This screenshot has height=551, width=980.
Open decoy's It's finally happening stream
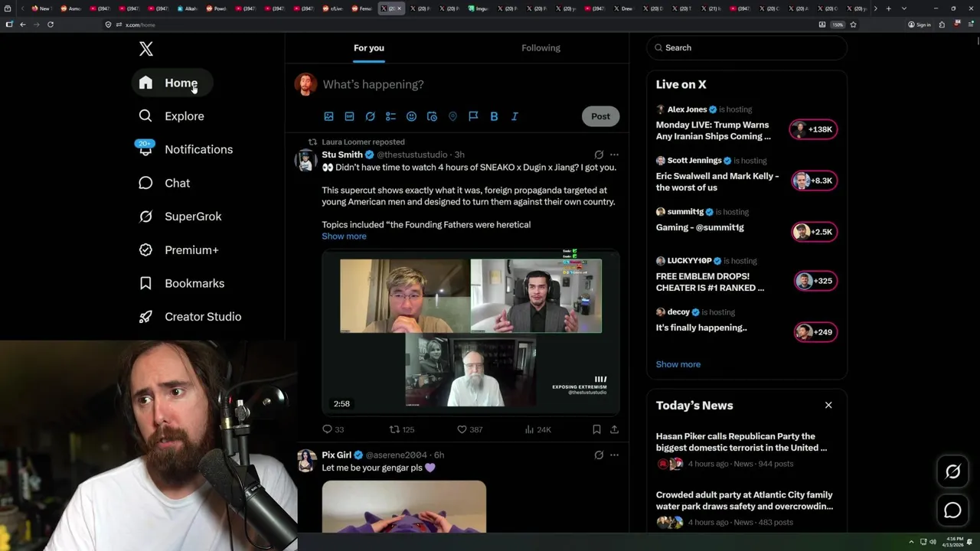pyautogui.click(x=701, y=328)
